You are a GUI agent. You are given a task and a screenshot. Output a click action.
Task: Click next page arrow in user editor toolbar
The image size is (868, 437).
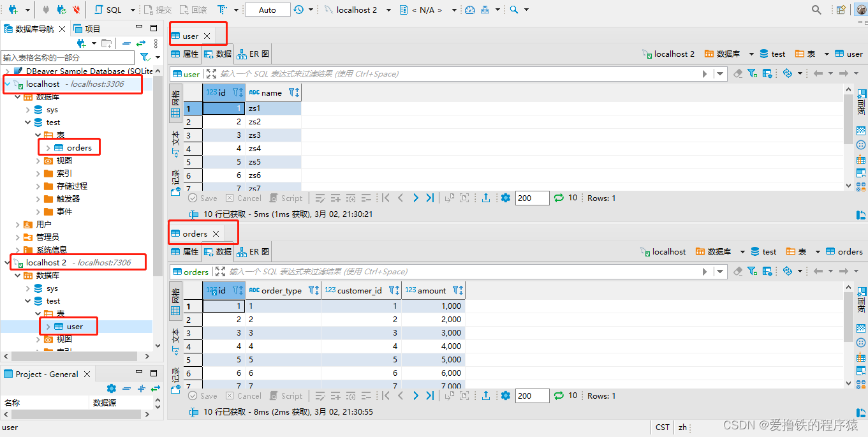coord(416,198)
